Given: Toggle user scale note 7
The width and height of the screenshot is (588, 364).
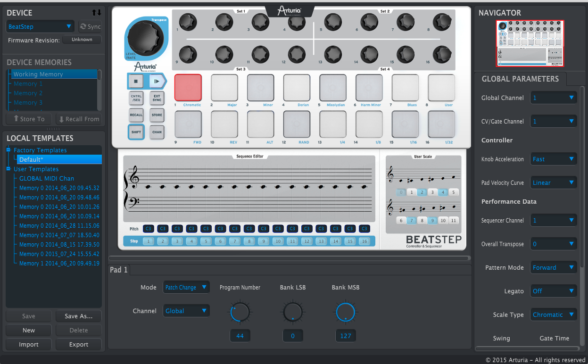Looking at the screenshot, I should [x=412, y=220].
